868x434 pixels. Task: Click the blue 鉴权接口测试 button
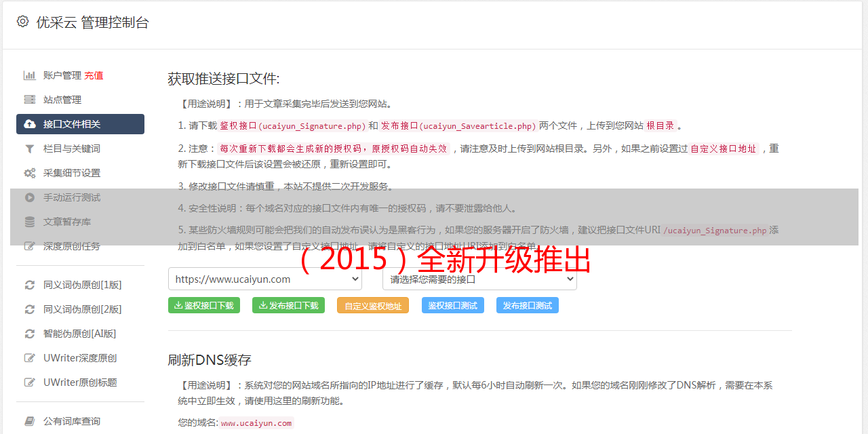pyautogui.click(x=453, y=305)
